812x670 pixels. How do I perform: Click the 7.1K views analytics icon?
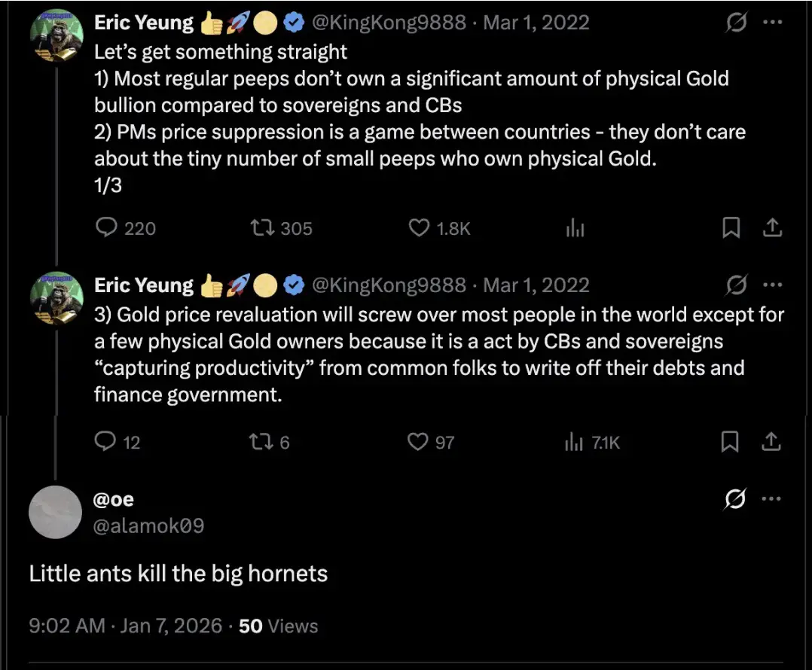point(575,442)
